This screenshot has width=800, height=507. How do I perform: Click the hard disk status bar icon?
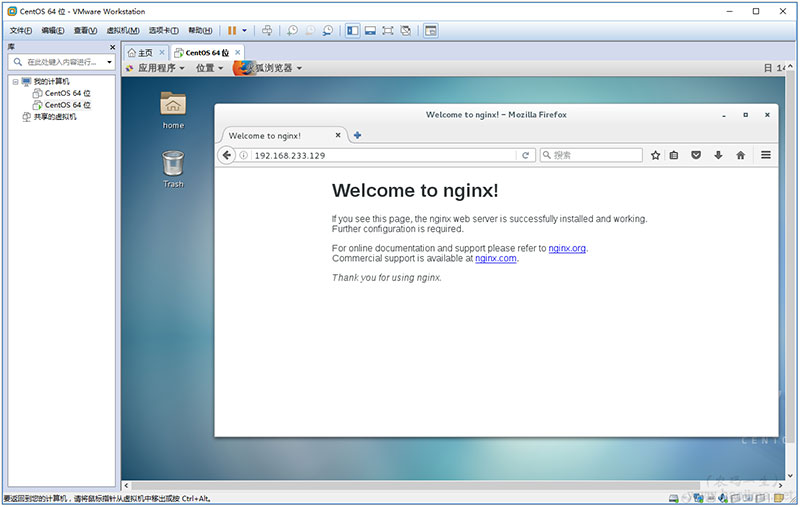(x=674, y=499)
